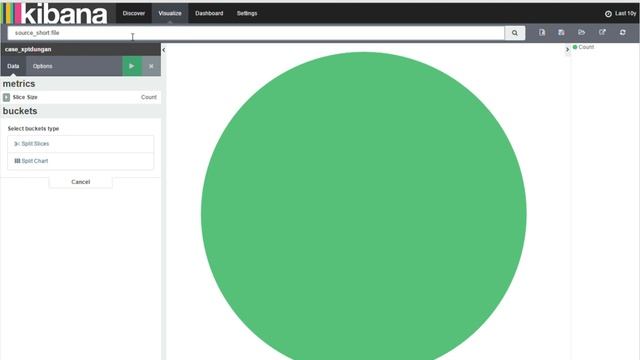Open the Last 10y time picker

(x=621, y=13)
